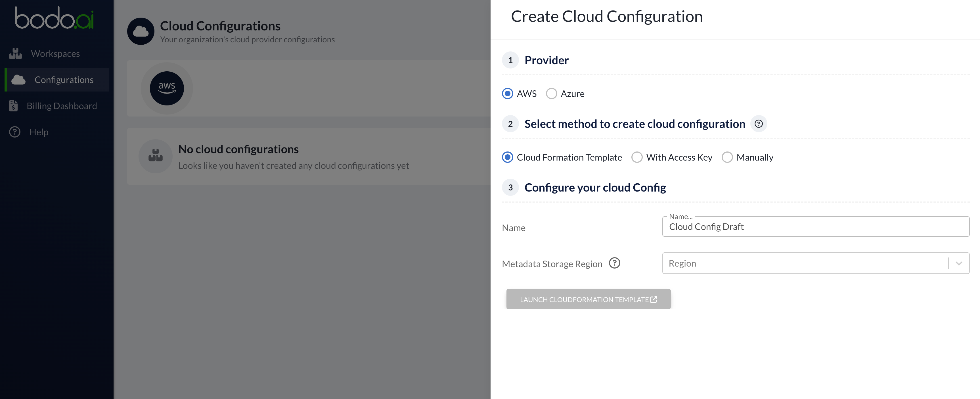Click the empty-state boxes icon

155,156
